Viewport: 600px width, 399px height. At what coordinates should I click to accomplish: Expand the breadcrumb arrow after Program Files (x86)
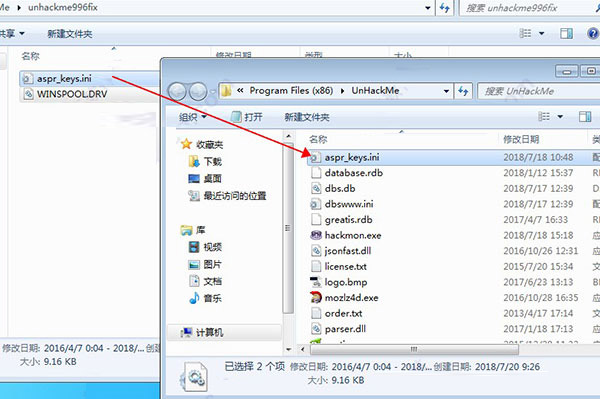pos(342,91)
